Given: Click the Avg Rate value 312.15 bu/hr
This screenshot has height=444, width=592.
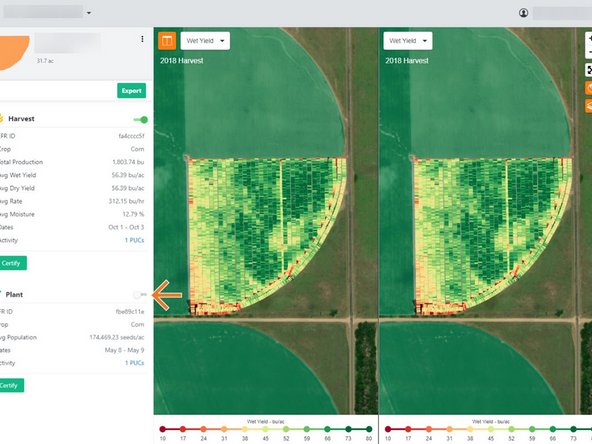Looking at the screenshot, I should pyautogui.click(x=126, y=201).
